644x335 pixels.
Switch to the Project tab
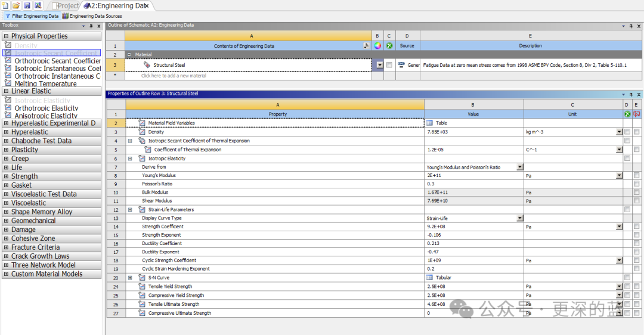[x=66, y=6]
